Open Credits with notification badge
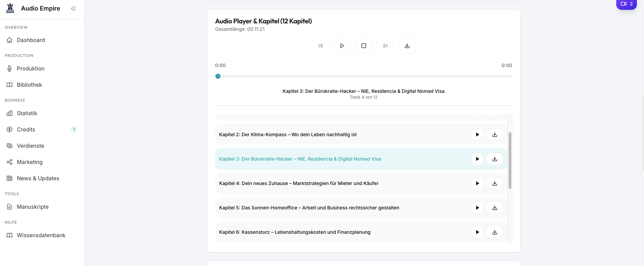This screenshot has width=644, height=266. [26, 129]
